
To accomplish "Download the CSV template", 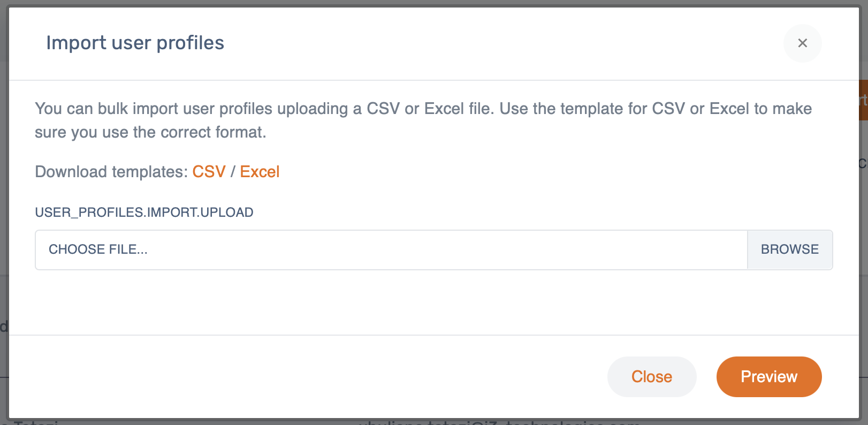I will pos(209,172).
